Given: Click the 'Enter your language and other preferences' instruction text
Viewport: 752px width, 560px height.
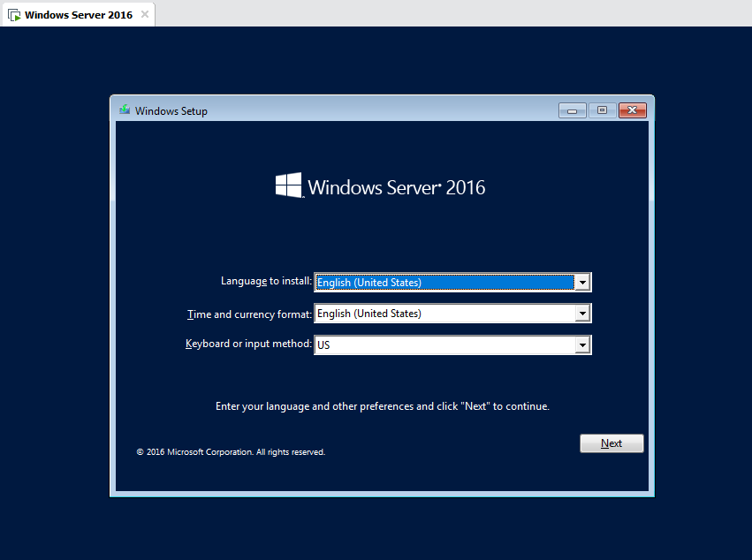Looking at the screenshot, I should click(383, 406).
